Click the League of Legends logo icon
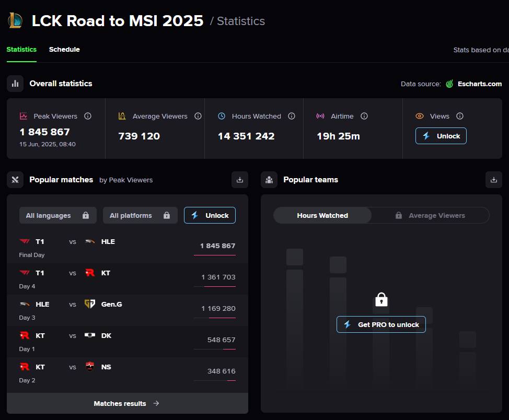The image size is (509, 420). [15, 20]
